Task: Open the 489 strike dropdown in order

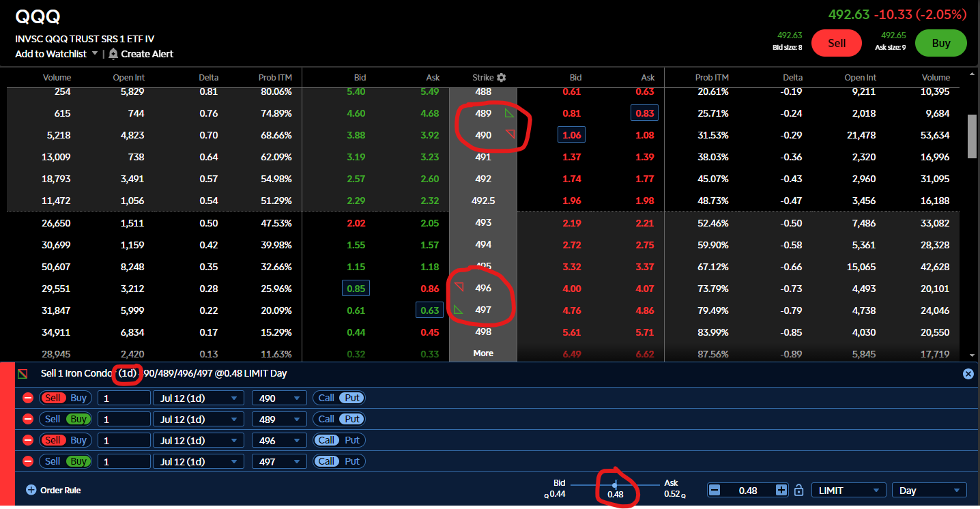Action: (x=280, y=419)
